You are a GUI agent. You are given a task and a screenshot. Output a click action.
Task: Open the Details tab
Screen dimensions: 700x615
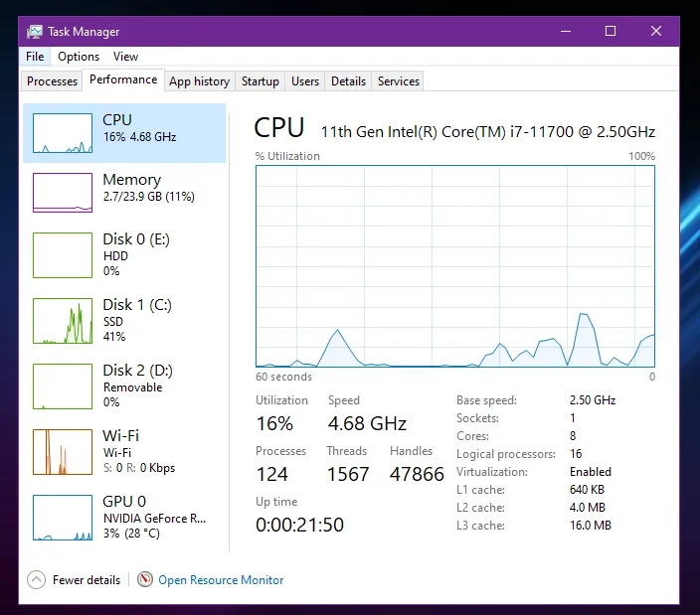(x=348, y=81)
